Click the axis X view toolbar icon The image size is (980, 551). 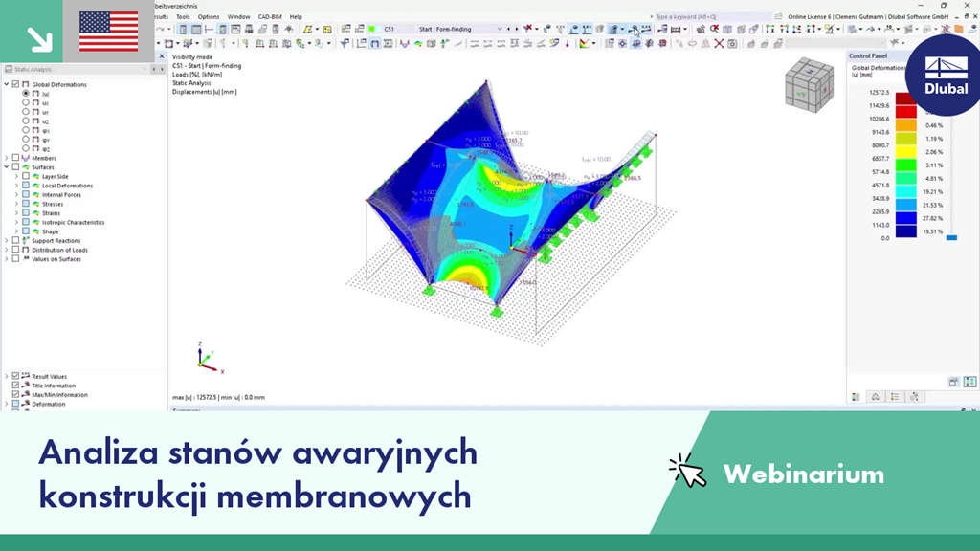pos(770,29)
